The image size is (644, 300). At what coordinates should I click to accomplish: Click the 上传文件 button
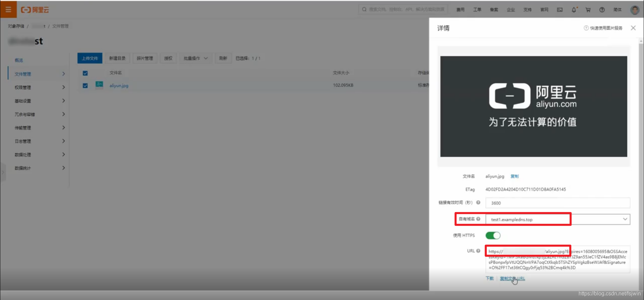tap(90, 58)
